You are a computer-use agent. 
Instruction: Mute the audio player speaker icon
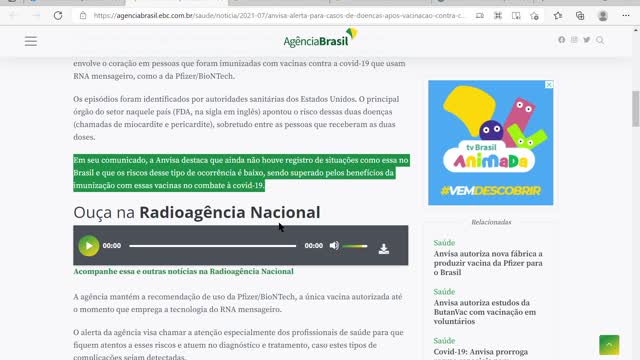334,245
